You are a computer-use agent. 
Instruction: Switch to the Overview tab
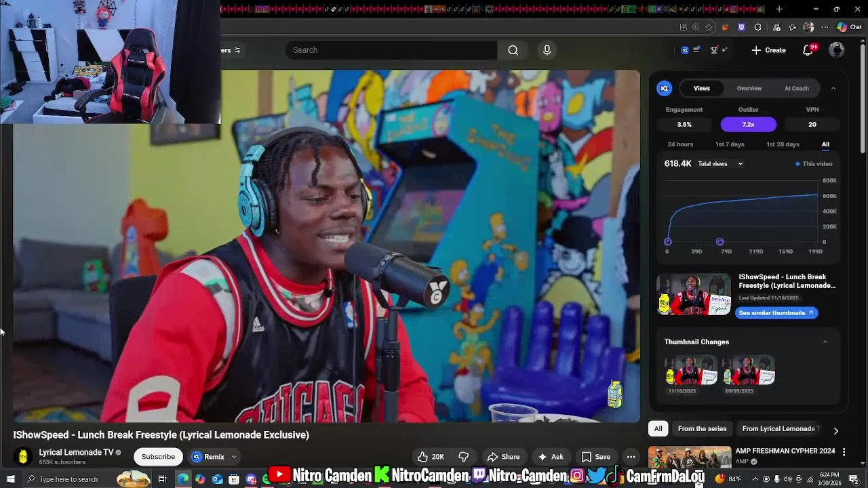pyautogui.click(x=749, y=88)
